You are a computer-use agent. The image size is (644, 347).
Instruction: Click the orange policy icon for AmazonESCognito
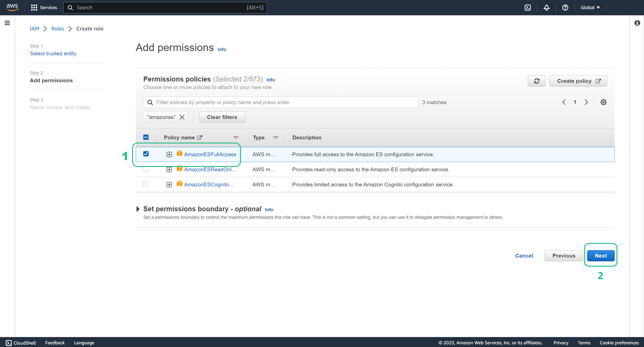pyautogui.click(x=179, y=184)
